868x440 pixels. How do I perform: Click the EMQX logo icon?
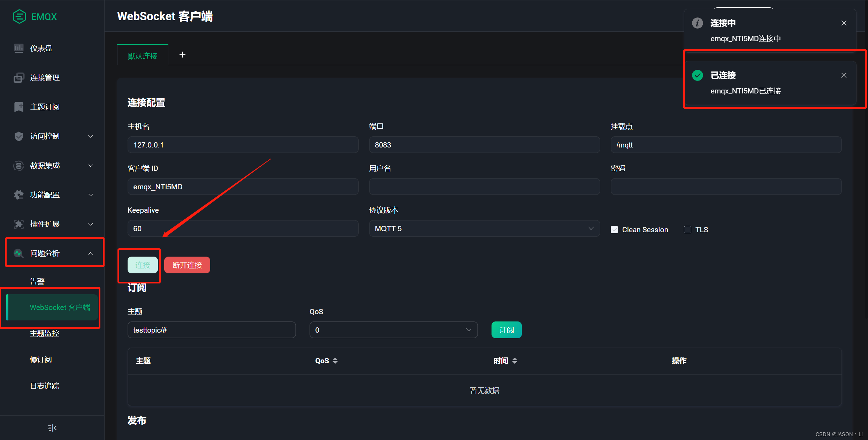coord(19,16)
